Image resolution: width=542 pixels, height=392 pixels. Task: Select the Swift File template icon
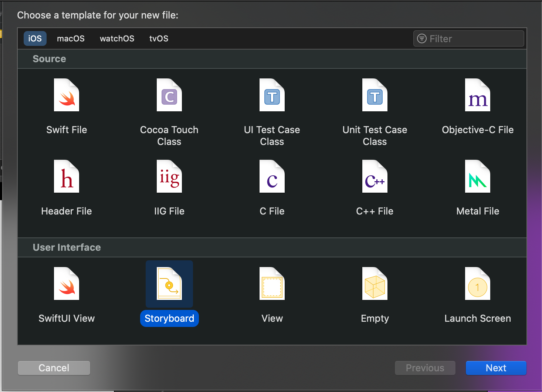tap(67, 95)
